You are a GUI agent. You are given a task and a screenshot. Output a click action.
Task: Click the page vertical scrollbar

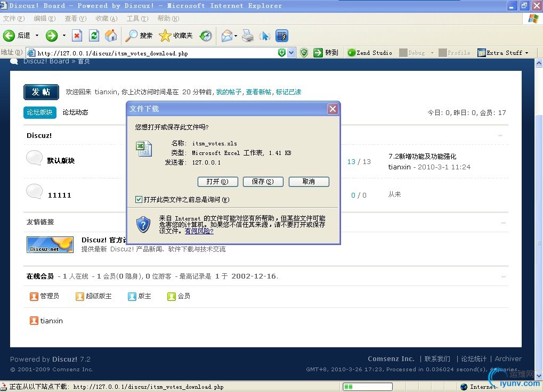[539, 219]
